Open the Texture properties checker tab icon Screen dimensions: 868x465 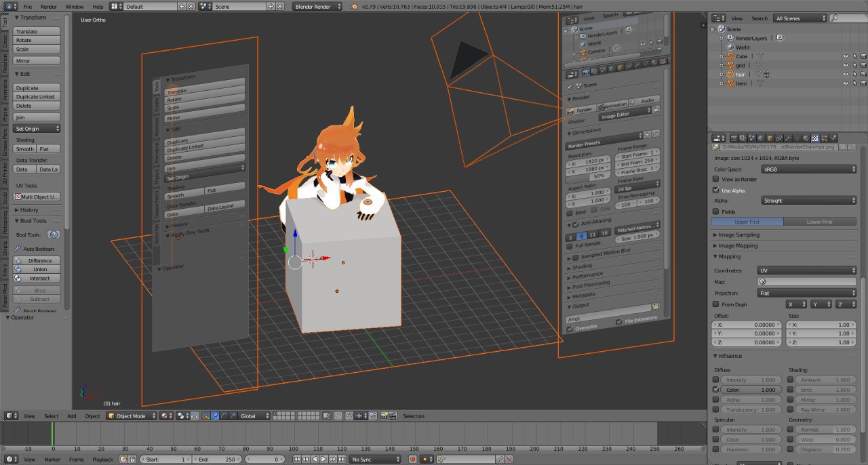point(815,138)
